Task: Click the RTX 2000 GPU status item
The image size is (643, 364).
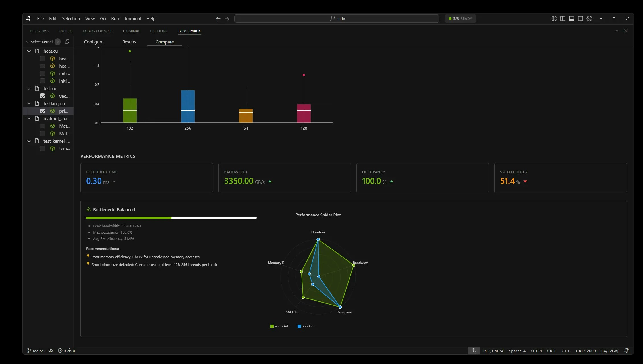Action: pos(596,351)
